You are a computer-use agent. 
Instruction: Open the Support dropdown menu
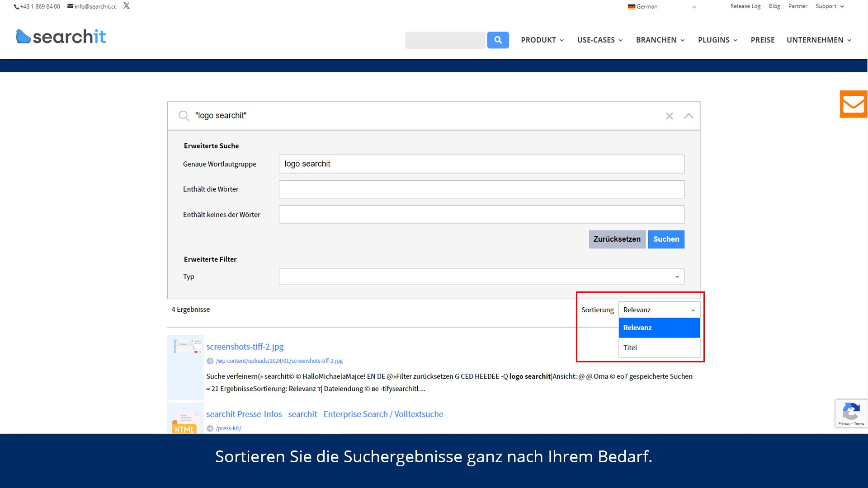pyautogui.click(x=830, y=6)
